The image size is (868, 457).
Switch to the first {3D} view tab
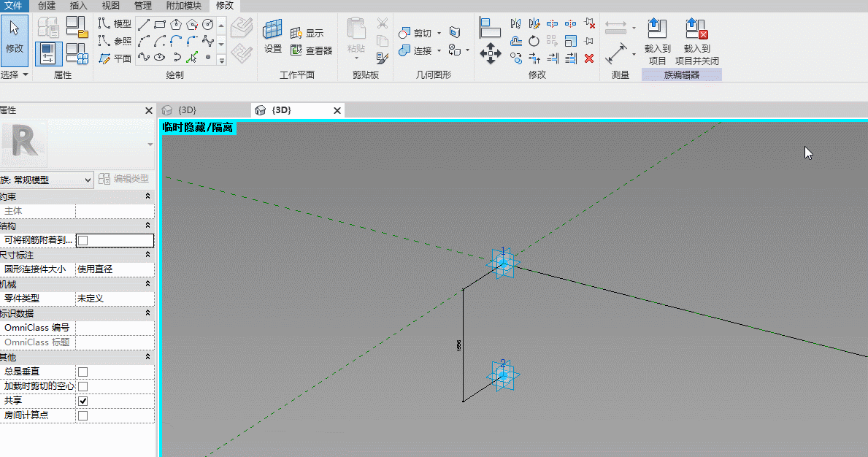(x=187, y=110)
